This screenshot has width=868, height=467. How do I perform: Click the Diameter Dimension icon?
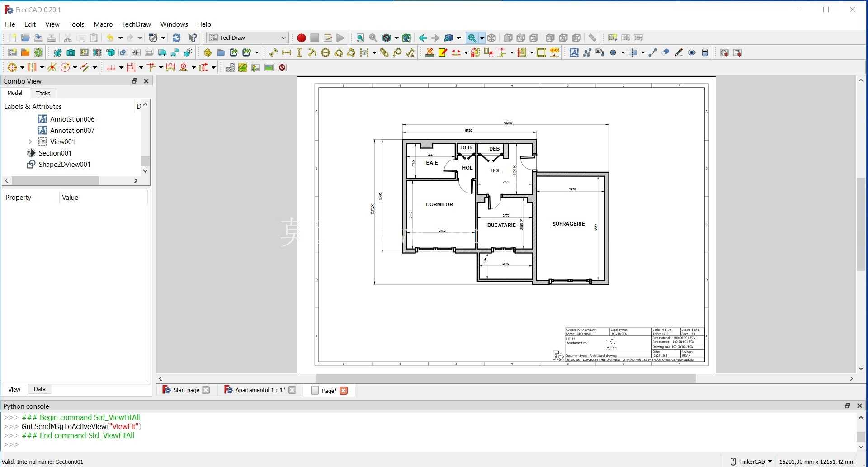pyautogui.click(x=325, y=53)
